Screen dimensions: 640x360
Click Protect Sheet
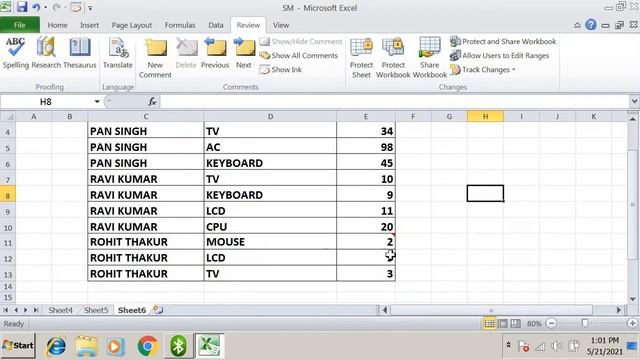361,58
